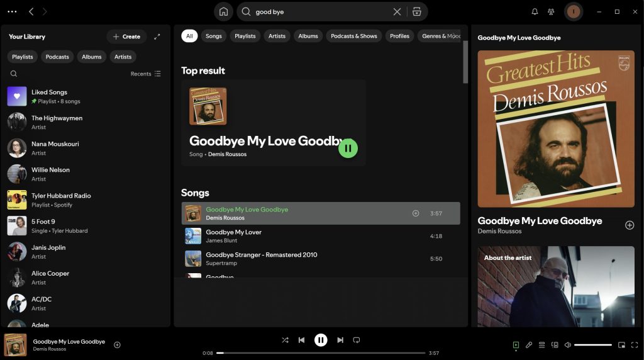
Task: Open Greatest Hits album cover in right panel
Action: pyautogui.click(x=556, y=128)
